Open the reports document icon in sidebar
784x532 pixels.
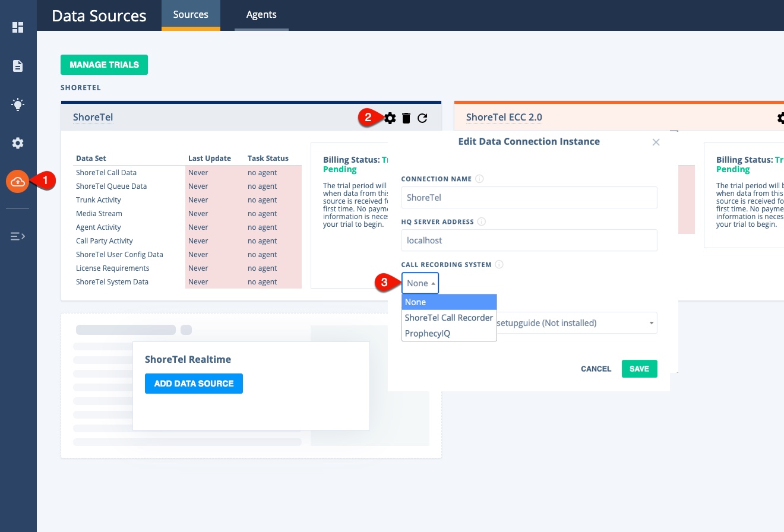click(18, 66)
